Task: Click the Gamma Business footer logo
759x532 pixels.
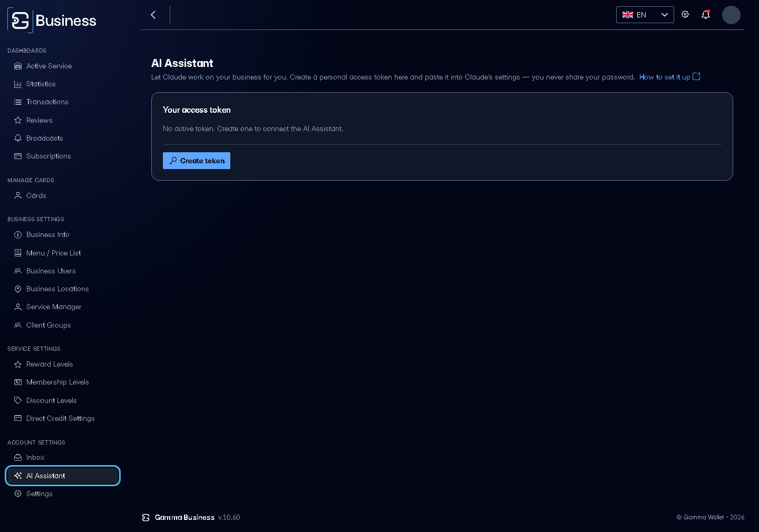Action: tap(146, 518)
